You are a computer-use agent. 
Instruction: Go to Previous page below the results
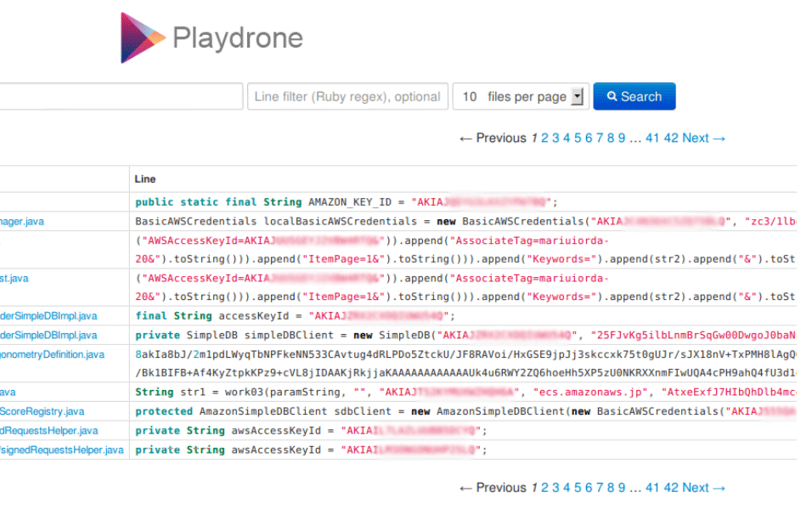tap(493, 488)
